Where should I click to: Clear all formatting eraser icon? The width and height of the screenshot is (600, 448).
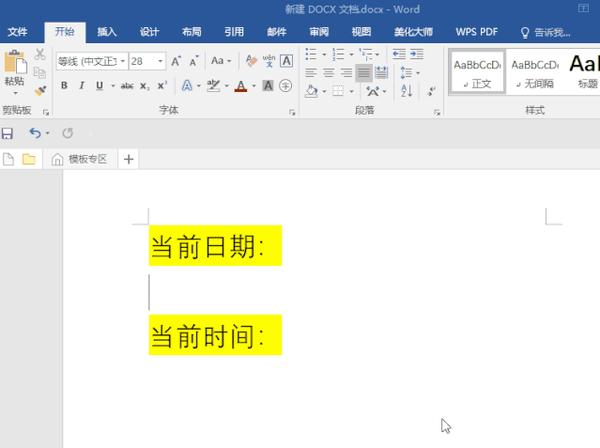coord(251,61)
